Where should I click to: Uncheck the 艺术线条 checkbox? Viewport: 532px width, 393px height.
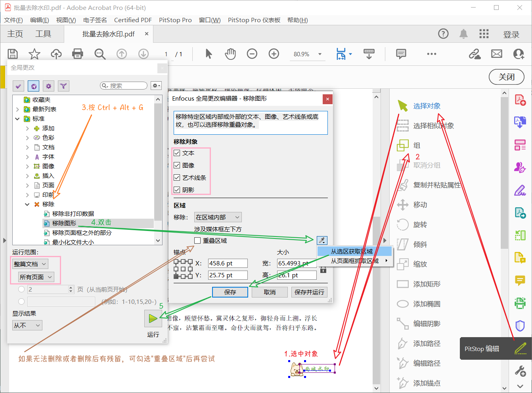click(x=177, y=177)
